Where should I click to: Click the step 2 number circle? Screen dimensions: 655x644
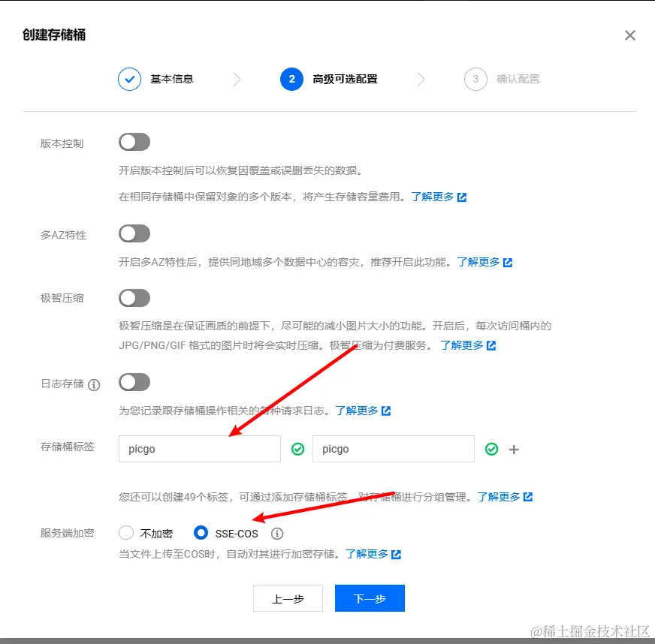[x=291, y=79]
